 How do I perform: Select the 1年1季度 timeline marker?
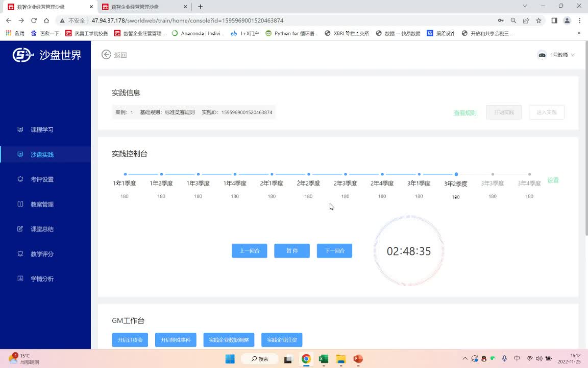click(125, 174)
